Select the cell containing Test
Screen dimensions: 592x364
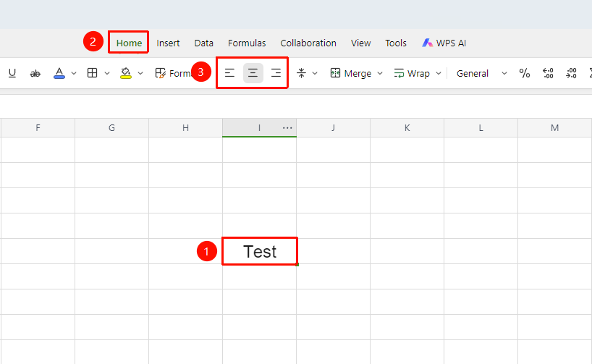point(260,251)
